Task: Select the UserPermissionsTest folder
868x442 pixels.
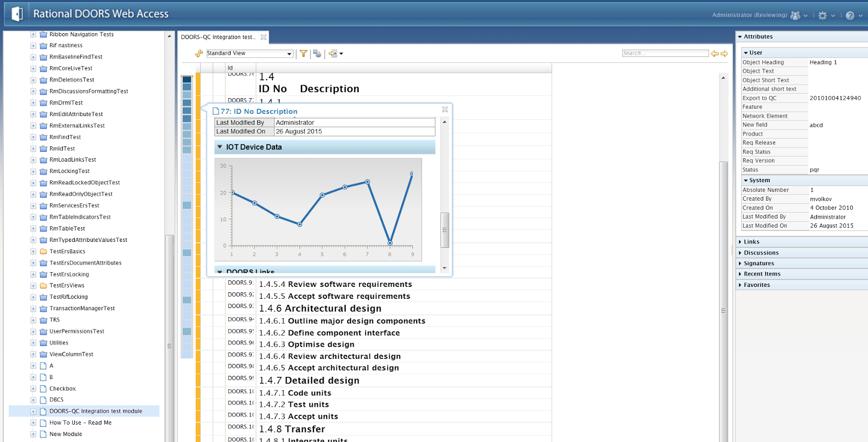Action: tap(77, 331)
